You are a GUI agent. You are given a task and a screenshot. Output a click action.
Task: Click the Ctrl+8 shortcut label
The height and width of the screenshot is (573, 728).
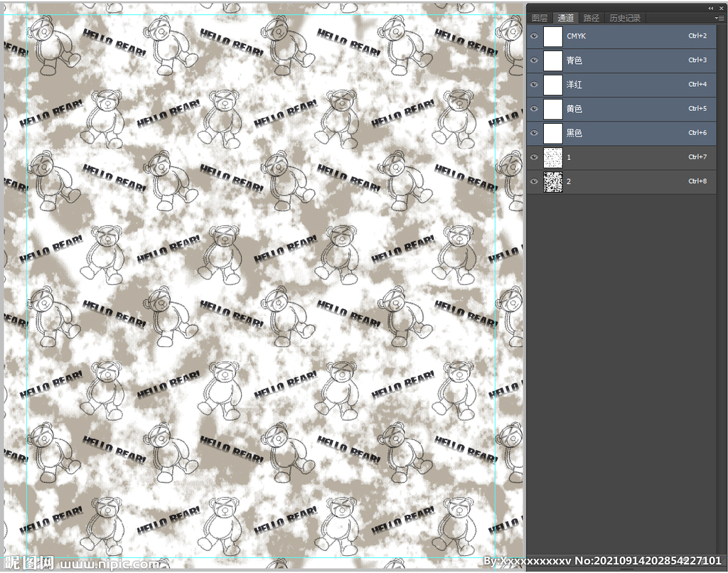pos(697,181)
